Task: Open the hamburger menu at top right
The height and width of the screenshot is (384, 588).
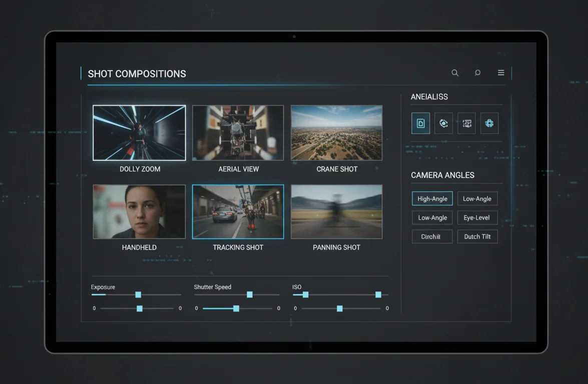Action: coord(501,72)
